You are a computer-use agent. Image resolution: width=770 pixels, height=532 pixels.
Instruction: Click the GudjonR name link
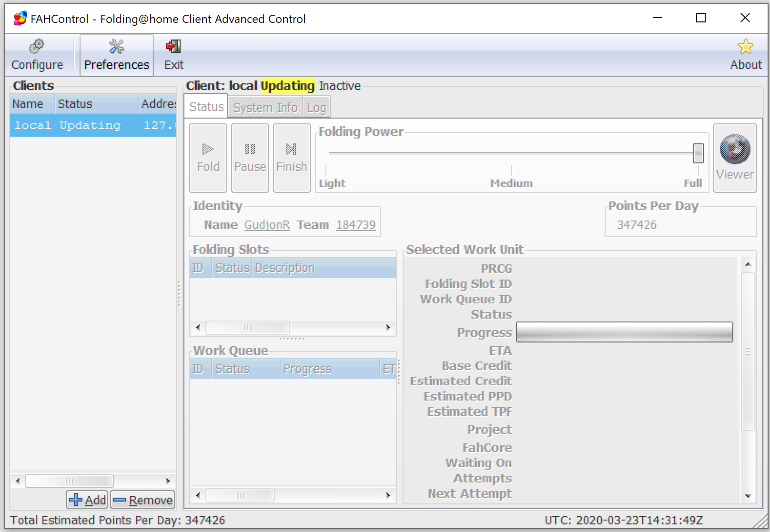(x=267, y=225)
